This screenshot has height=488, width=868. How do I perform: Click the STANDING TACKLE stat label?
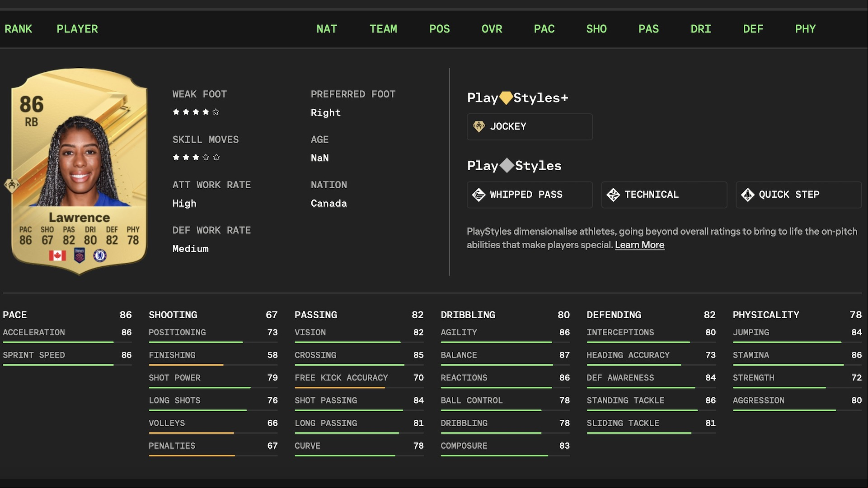coord(625,400)
